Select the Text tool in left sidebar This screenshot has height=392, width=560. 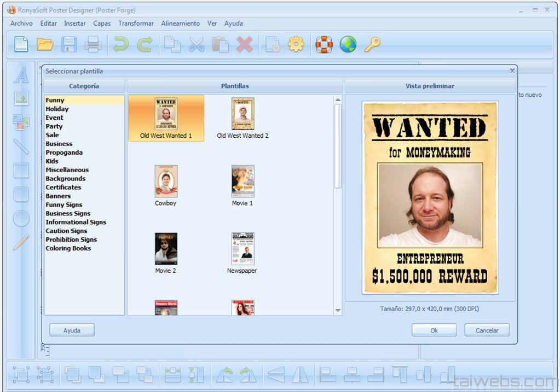[x=21, y=75]
